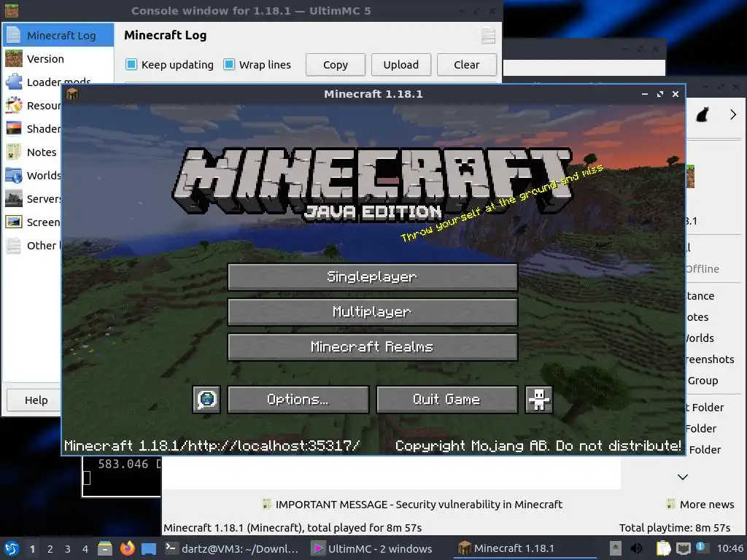Open the Version page in console sidebar
Viewport: 747px width, 560px height.
coord(58,59)
